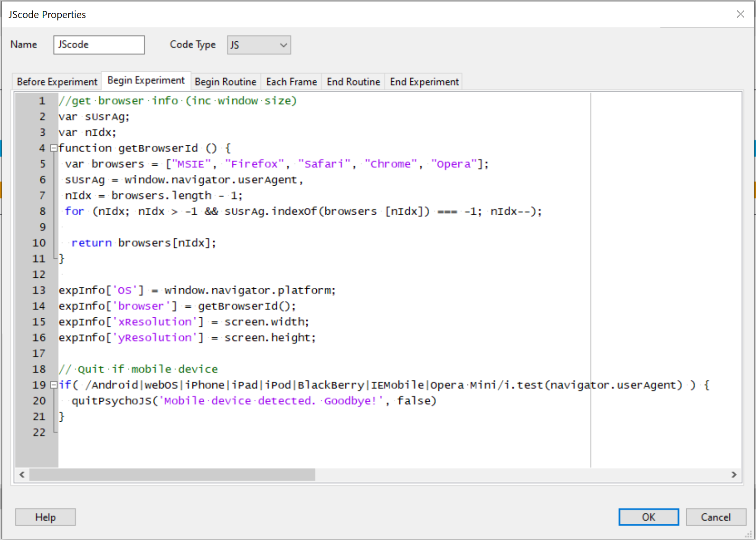
Task: Open the Code Type dropdown
Action: tap(259, 45)
